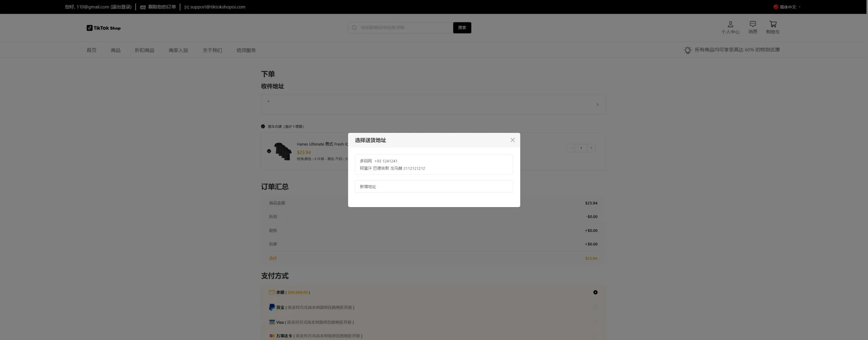Decrease quantity with minus stepper
Viewport: 868px width, 340px height.
click(571, 148)
